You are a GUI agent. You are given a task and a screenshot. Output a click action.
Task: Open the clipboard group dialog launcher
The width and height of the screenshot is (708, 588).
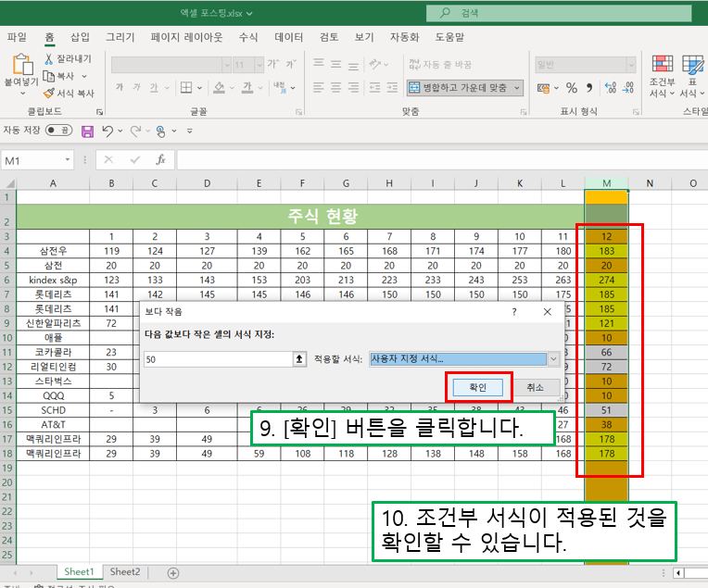tap(99, 112)
